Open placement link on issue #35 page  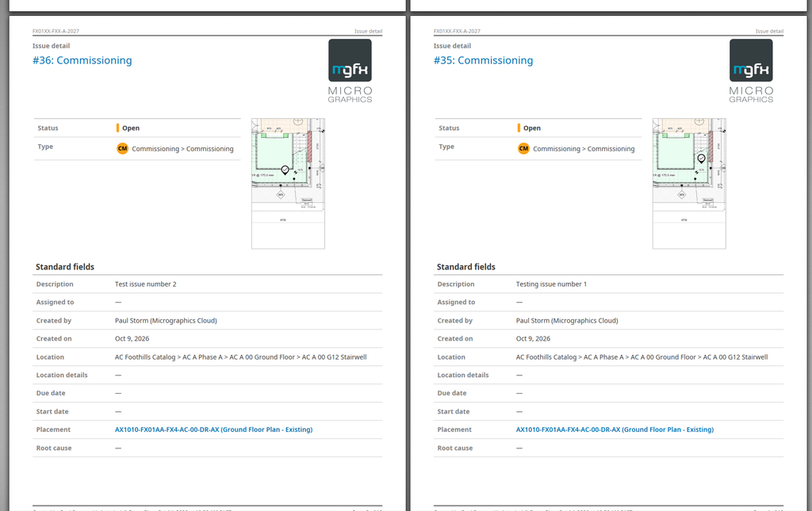(x=615, y=430)
